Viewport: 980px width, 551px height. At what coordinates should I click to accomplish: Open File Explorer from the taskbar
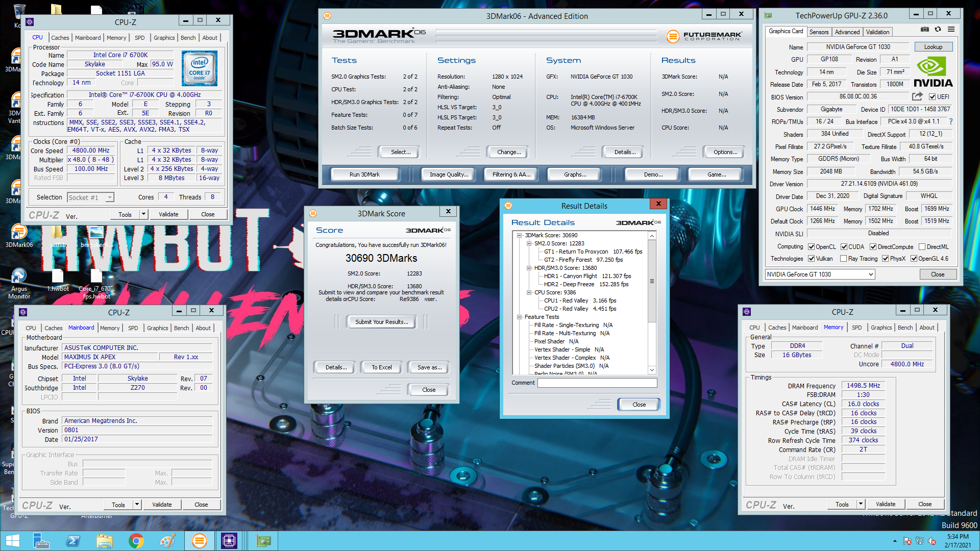pos(104,541)
